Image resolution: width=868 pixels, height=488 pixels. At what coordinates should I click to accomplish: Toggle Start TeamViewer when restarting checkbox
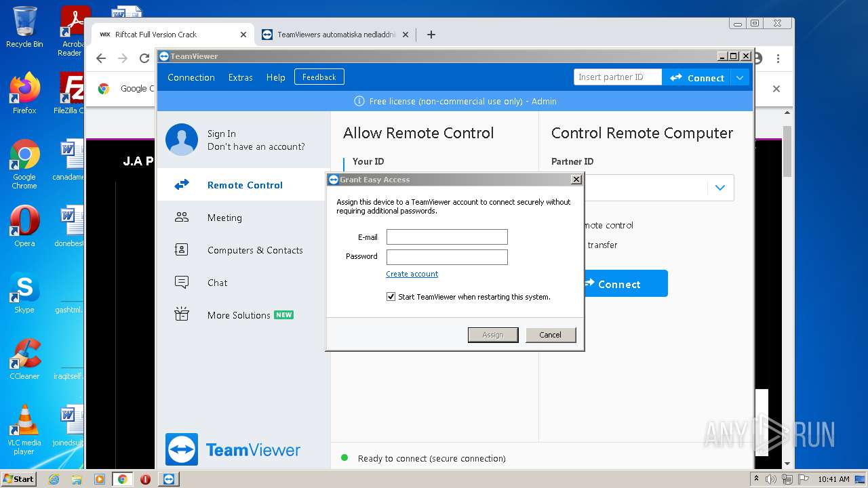point(391,297)
